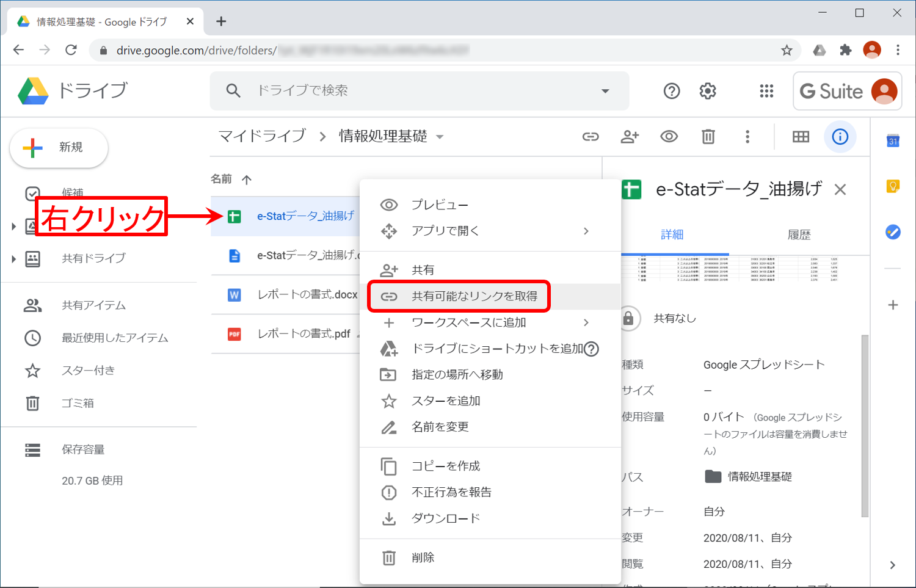916x588 pixels.
Task: Open the Google Keep side panel icon
Action: point(893,186)
